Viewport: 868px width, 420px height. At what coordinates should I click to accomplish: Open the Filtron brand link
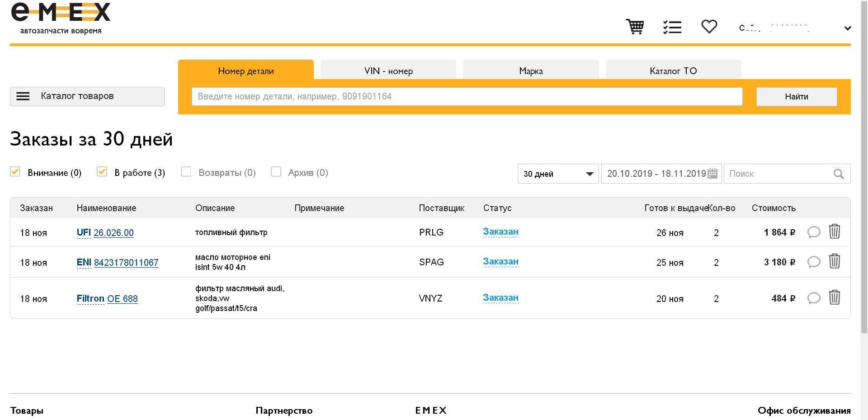point(90,298)
